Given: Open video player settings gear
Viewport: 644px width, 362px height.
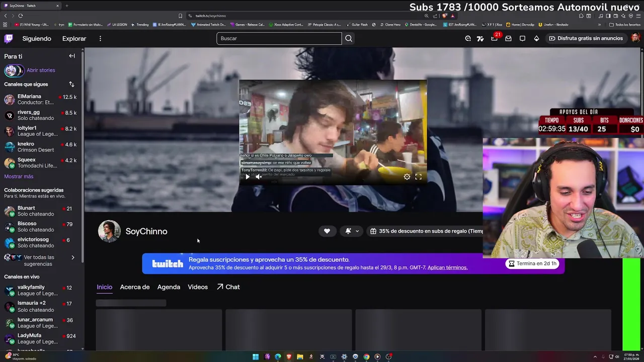Looking at the screenshot, I should click(x=407, y=176).
